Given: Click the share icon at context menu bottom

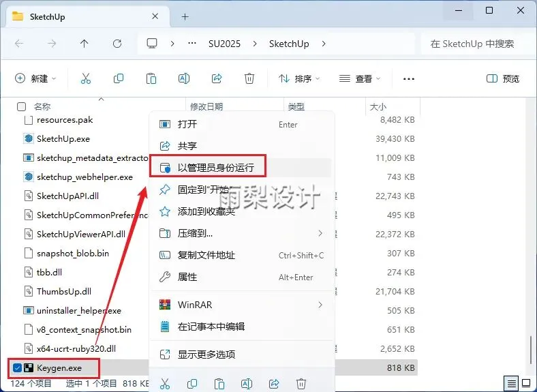Looking at the screenshot, I should [274, 383].
